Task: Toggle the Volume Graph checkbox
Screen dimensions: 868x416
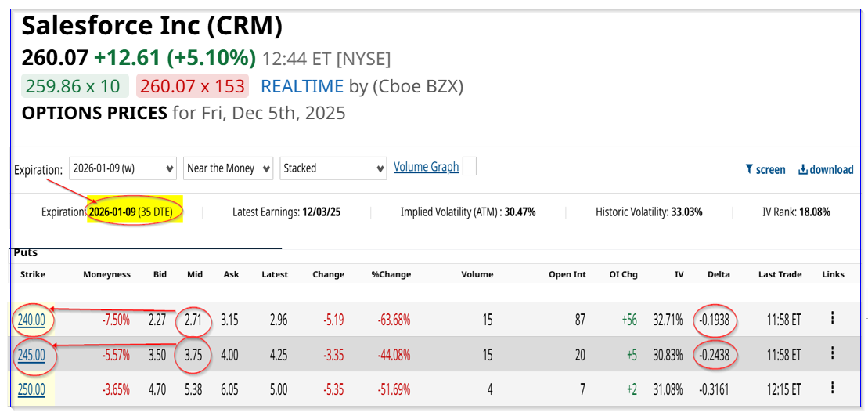Action: pos(470,166)
